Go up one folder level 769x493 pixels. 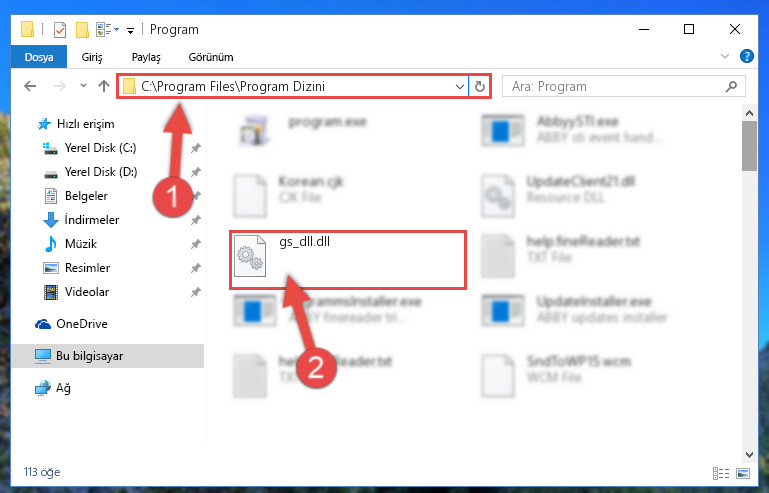pos(103,86)
